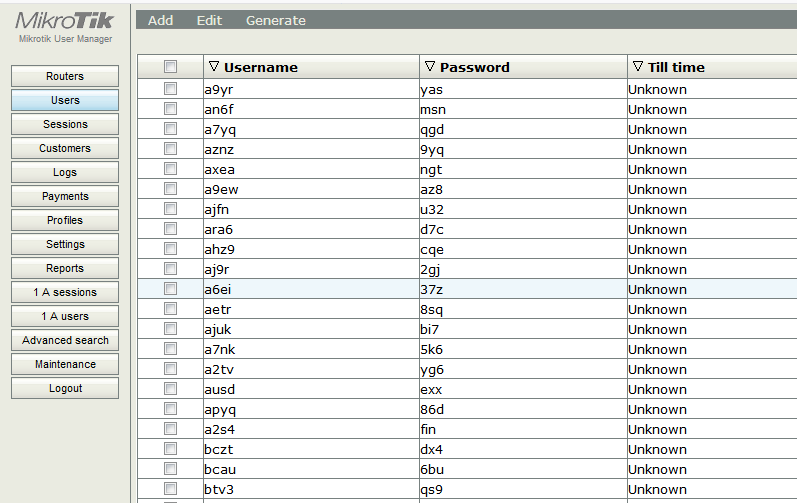The image size is (797, 503).
Task: Click the MikroTik logo
Action: pos(65,22)
